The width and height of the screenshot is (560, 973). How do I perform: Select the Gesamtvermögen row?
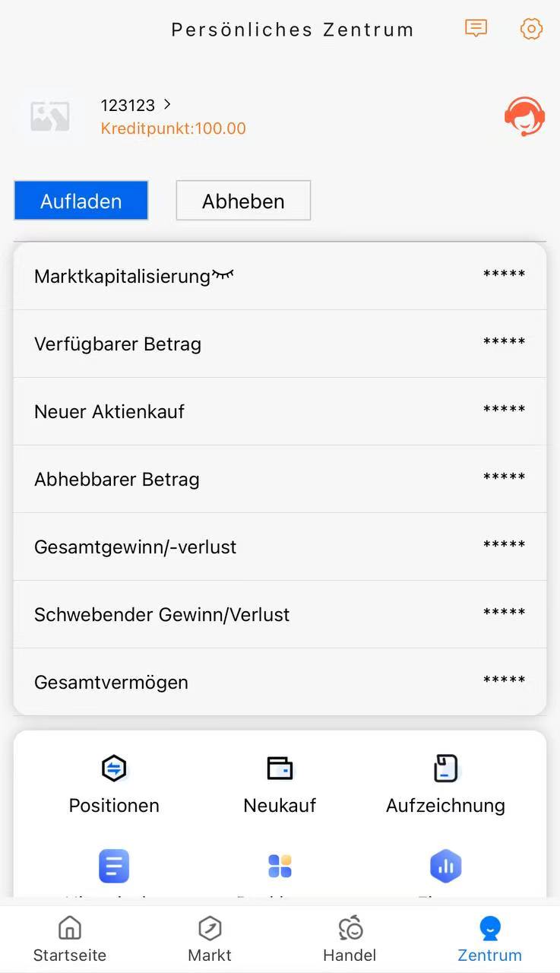[280, 682]
